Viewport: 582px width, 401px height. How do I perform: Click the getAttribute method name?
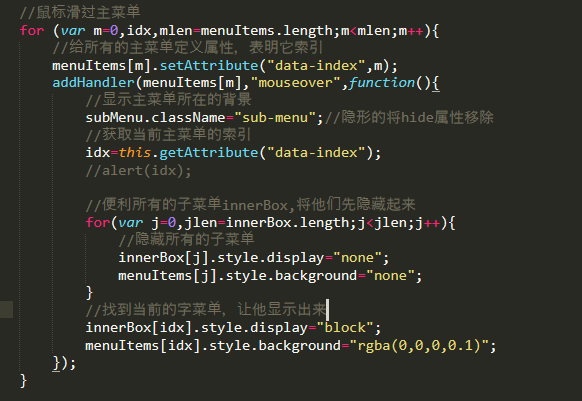(209, 153)
